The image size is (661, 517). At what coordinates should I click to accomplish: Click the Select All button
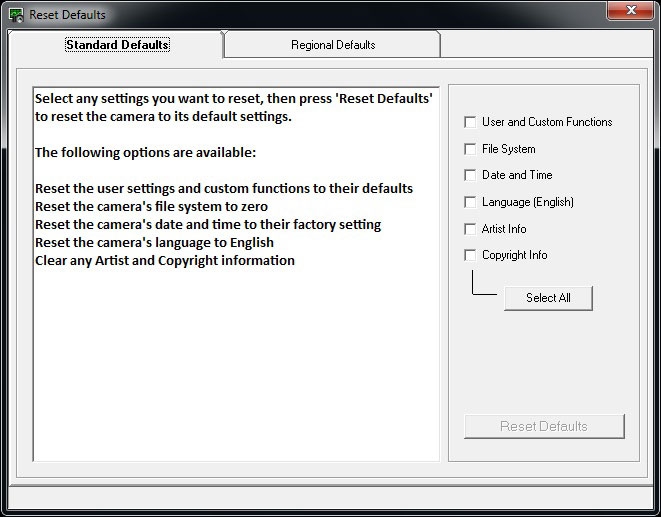tap(548, 298)
